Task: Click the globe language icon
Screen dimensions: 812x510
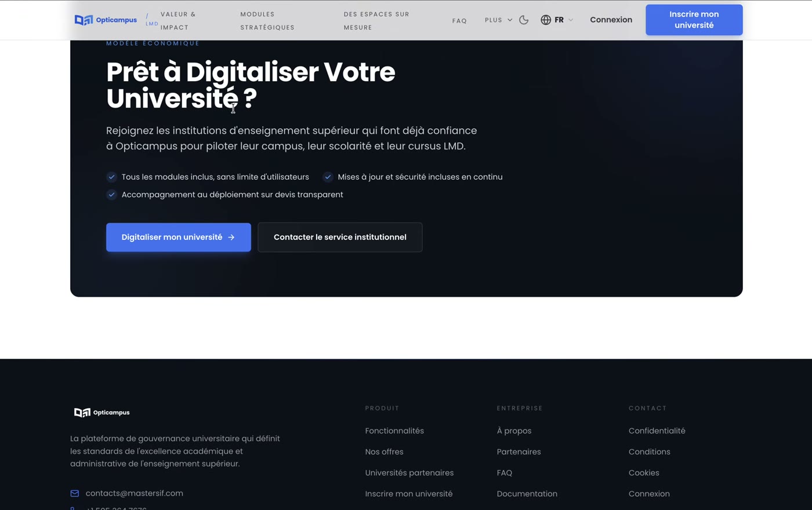Action: 546,20
